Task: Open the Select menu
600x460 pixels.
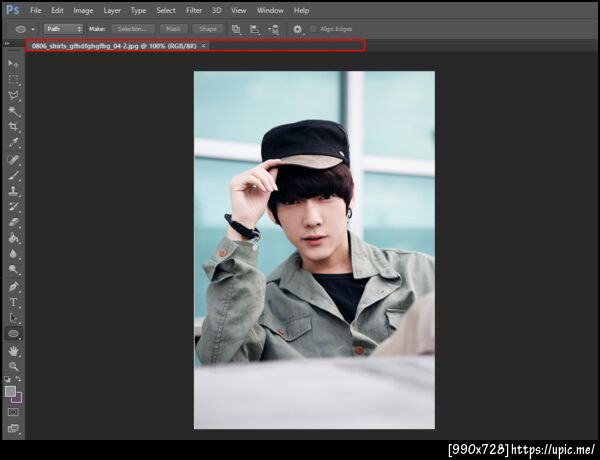Action: point(166,11)
